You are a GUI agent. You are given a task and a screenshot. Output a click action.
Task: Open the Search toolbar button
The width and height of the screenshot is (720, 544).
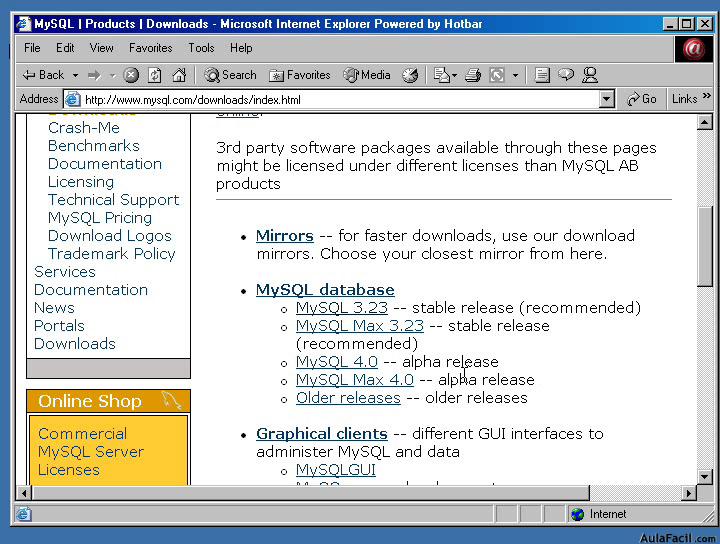[x=230, y=75]
